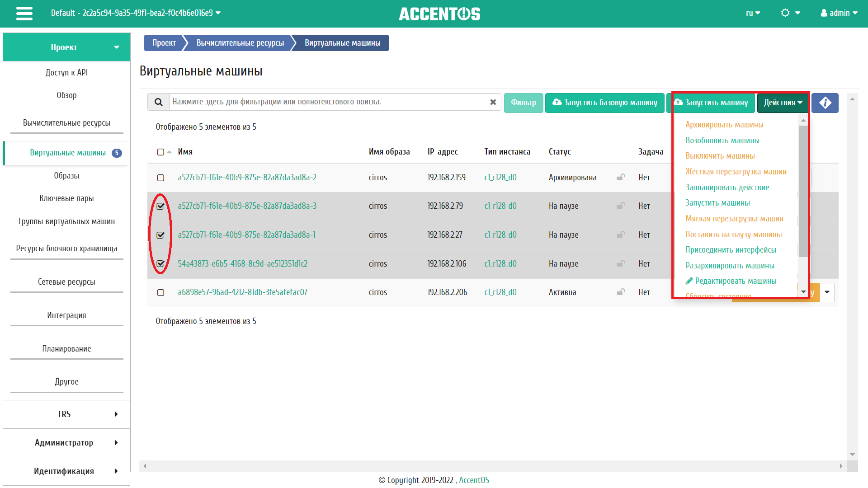Clear the filter search field
868x488 pixels.
pyautogui.click(x=493, y=102)
